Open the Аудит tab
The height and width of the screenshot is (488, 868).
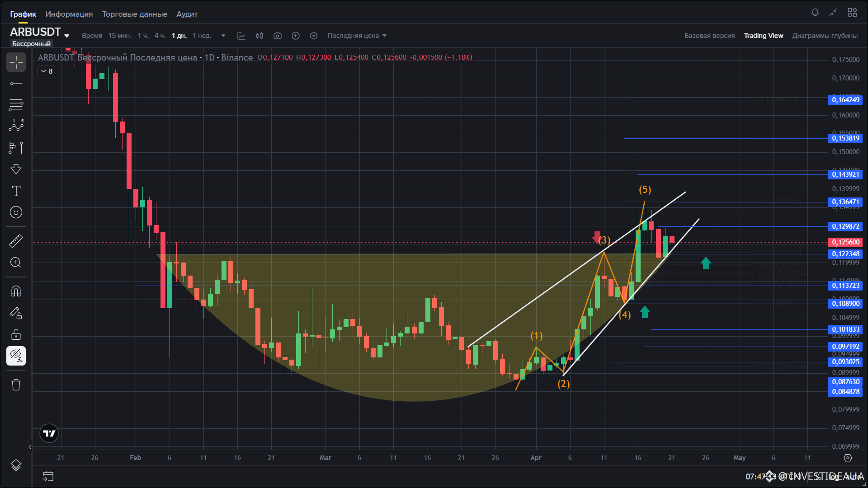187,14
